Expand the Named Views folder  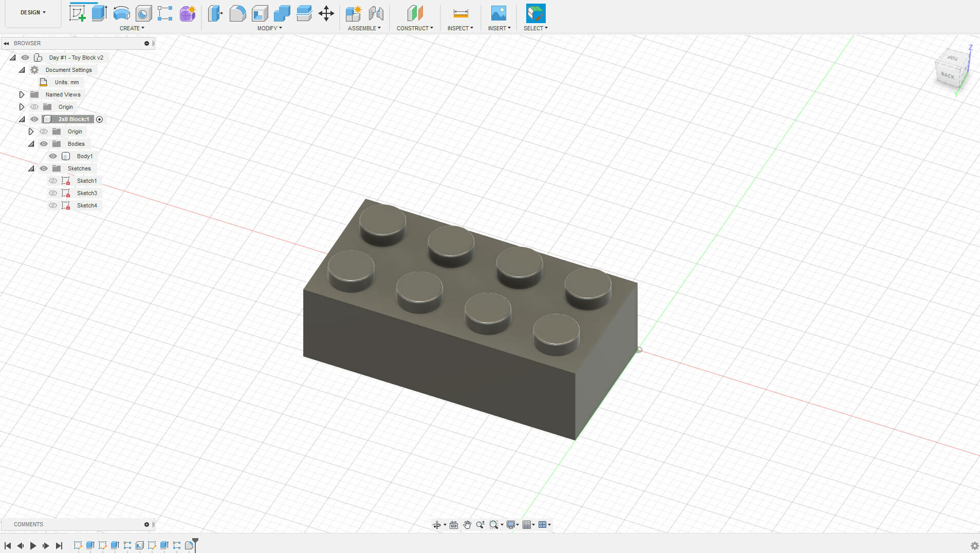[x=22, y=94]
